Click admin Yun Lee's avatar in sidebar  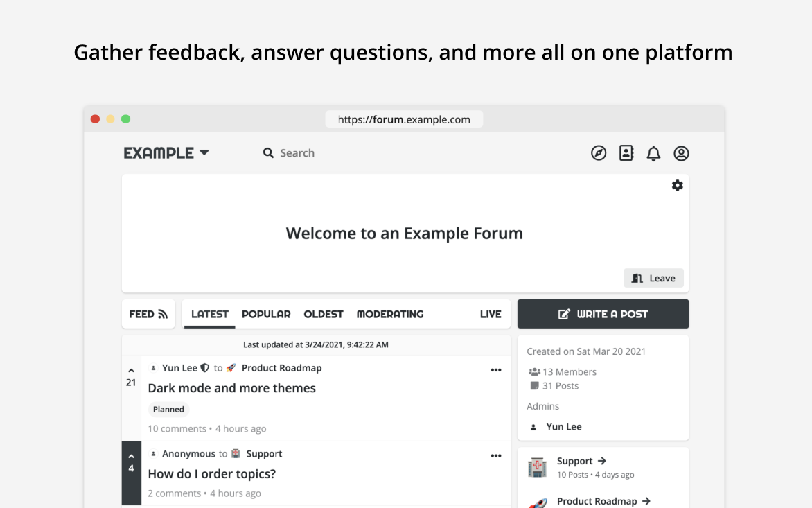(533, 427)
